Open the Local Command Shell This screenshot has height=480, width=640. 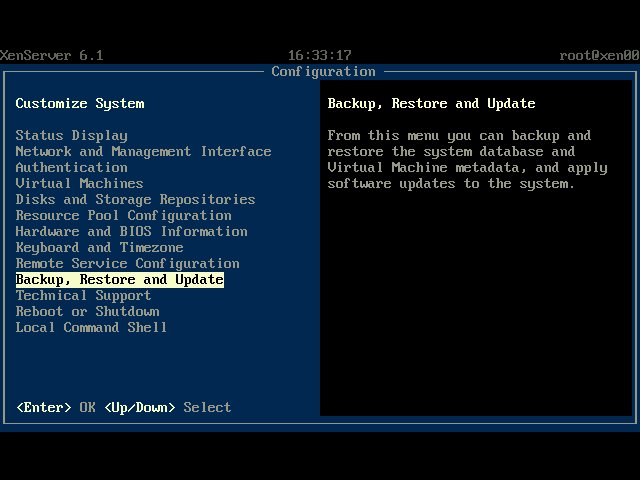click(x=91, y=327)
